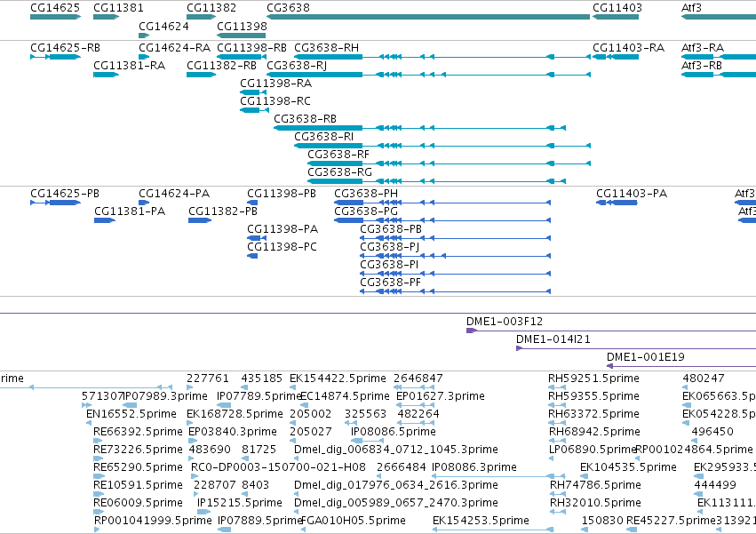
Task: Click transcript CG11398-RA label
Action: (275, 84)
